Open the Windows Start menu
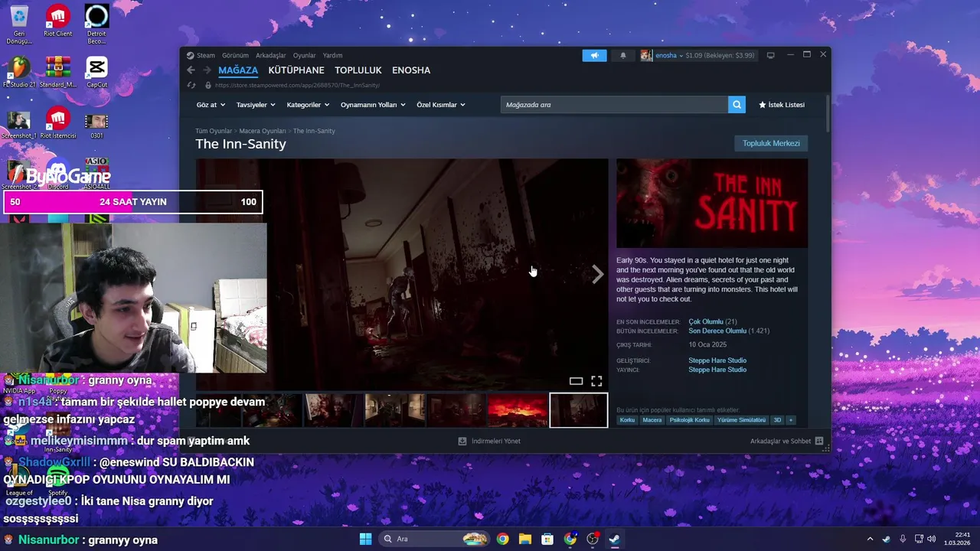Screen dimensions: 980x551 [365, 539]
